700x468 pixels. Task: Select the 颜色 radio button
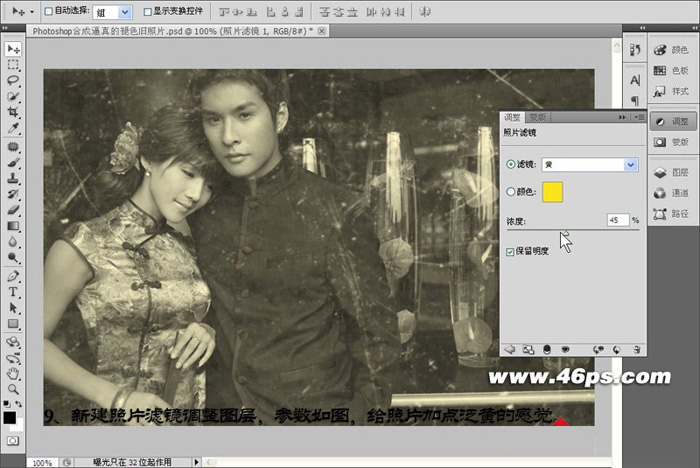coord(512,191)
